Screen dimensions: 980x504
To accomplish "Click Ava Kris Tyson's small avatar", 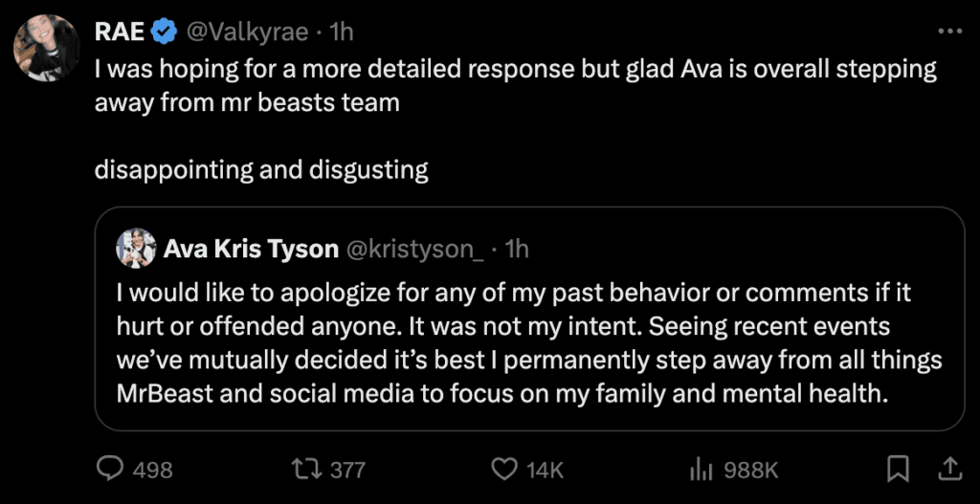I will pos(136,250).
